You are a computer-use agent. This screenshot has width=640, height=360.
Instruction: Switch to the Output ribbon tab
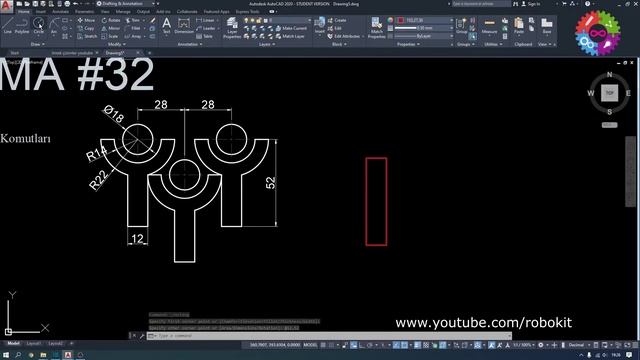(x=143, y=12)
